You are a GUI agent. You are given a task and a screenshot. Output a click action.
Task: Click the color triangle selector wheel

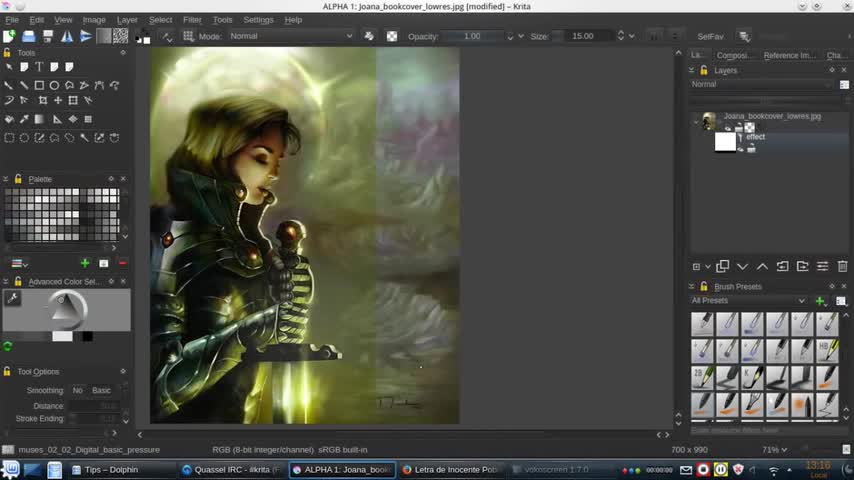pos(66,309)
